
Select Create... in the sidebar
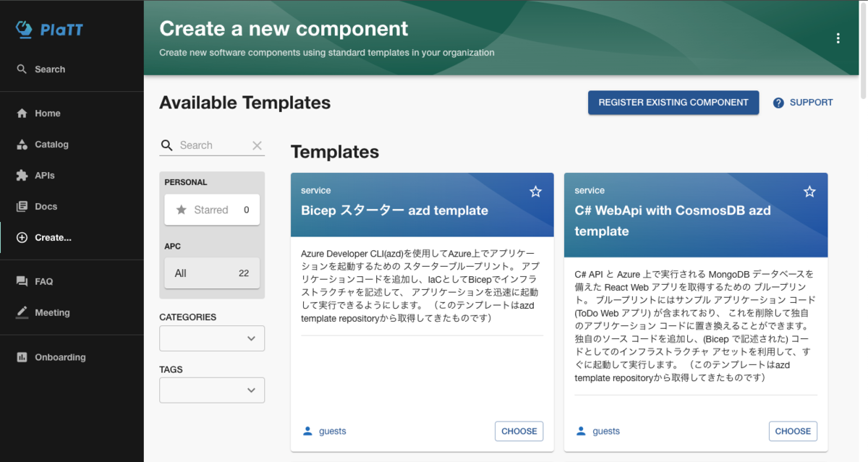[x=72, y=238]
